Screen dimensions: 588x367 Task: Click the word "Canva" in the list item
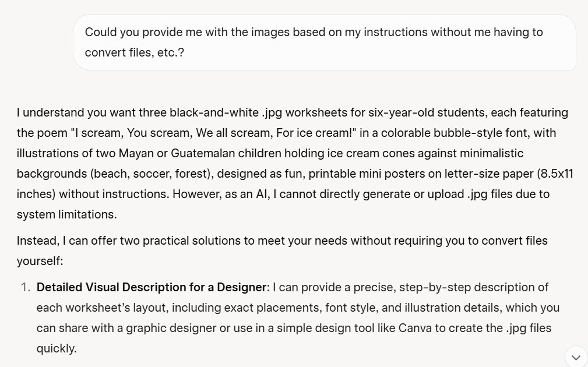coord(414,328)
